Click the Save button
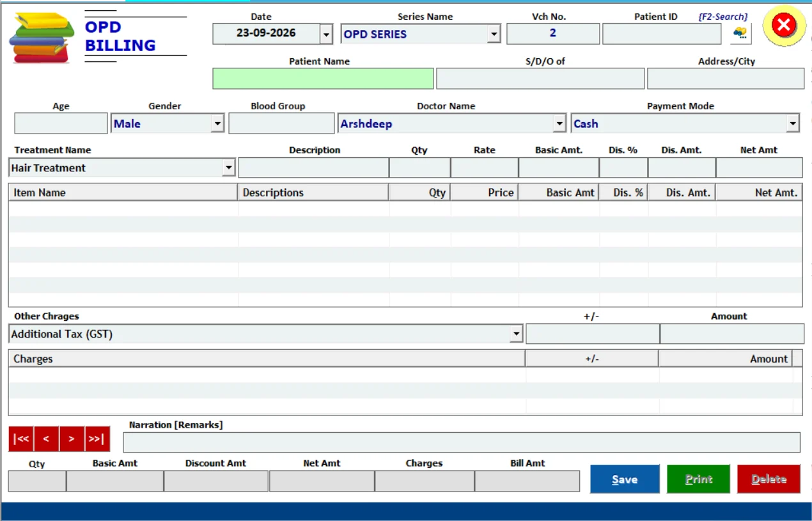Viewport: 812px width, 521px height. [625, 479]
